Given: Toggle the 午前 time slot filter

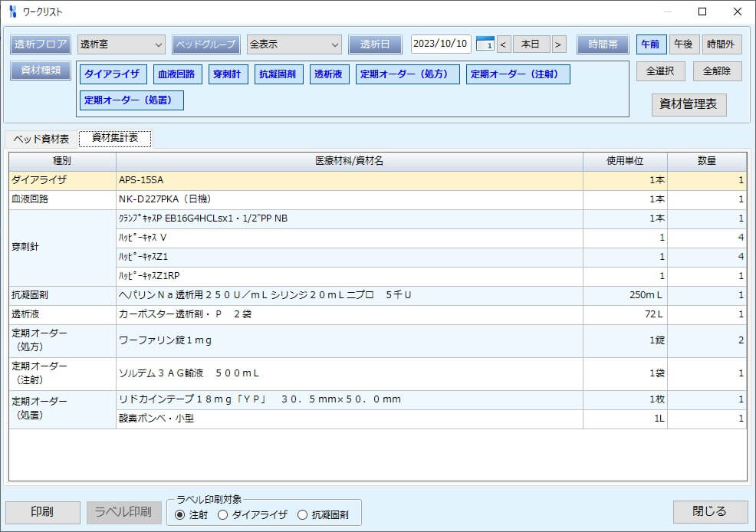Looking at the screenshot, I should tap(651, 44).
